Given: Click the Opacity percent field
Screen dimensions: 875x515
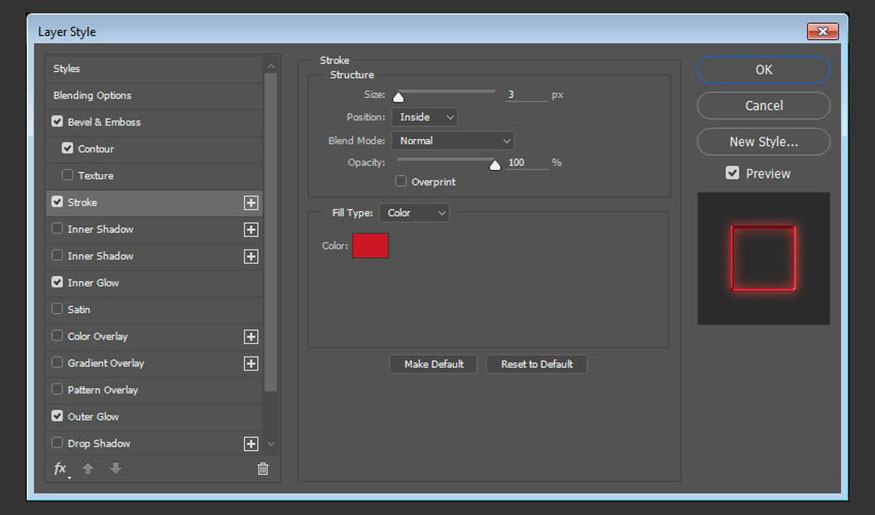Looking at the screenshot, I should pyautogui.click(x=527, y=163).
